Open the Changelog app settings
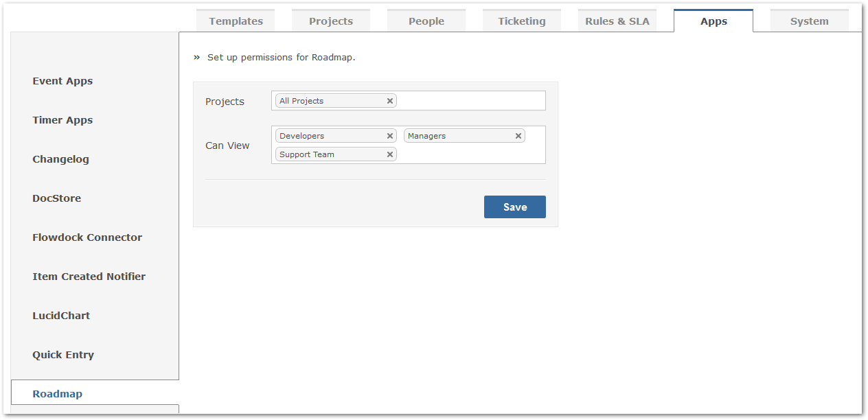This screenshot has width=868, height=420. pyautogui.click(x=60, y=159)
